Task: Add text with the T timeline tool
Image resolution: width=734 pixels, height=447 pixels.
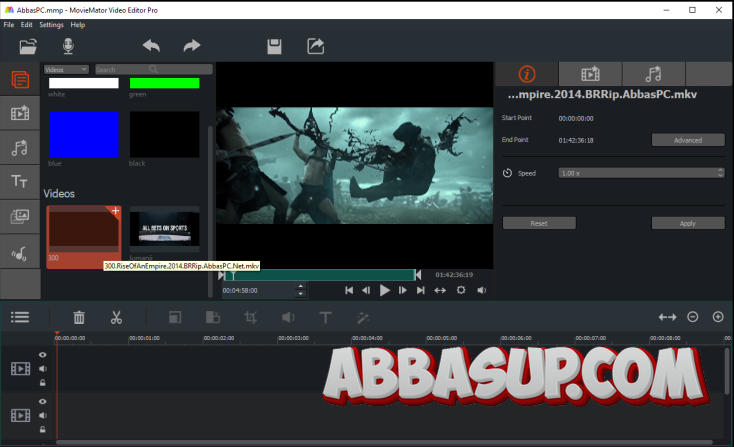Action: tap(325, 317)
